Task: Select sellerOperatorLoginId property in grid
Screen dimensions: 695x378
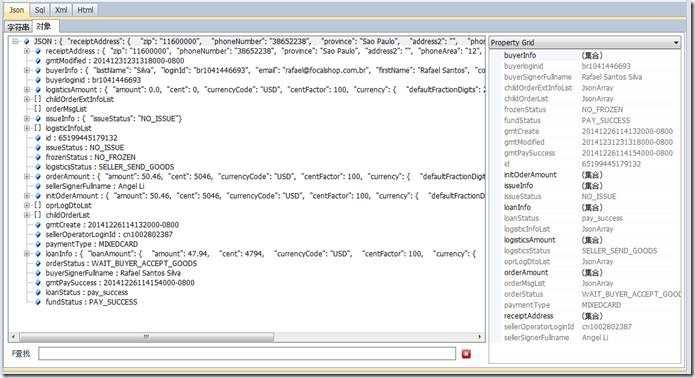Action: click(x=539, y=327)
